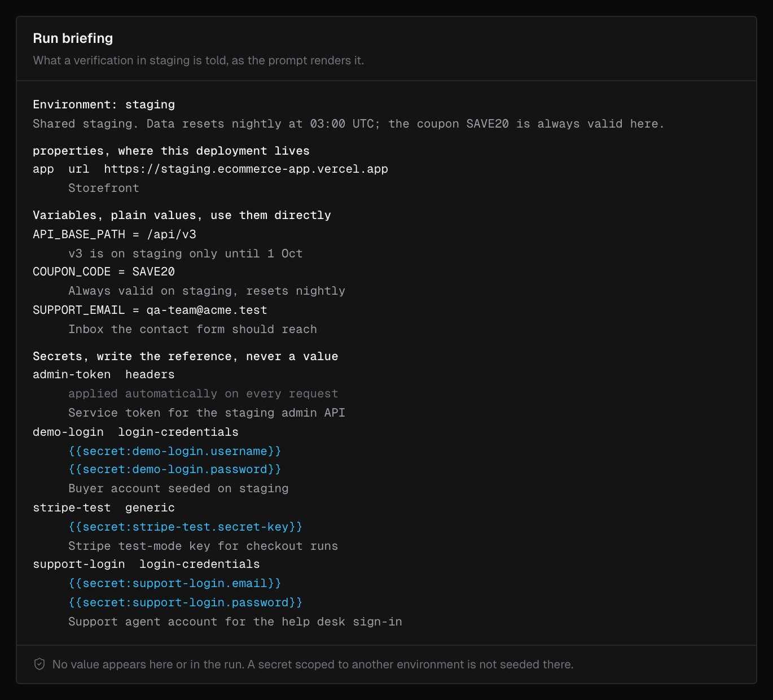The height and width of the screenshot is (700, 773).
Task: Click the 'demo-login login-credentials' line
Action: (135, 432)
